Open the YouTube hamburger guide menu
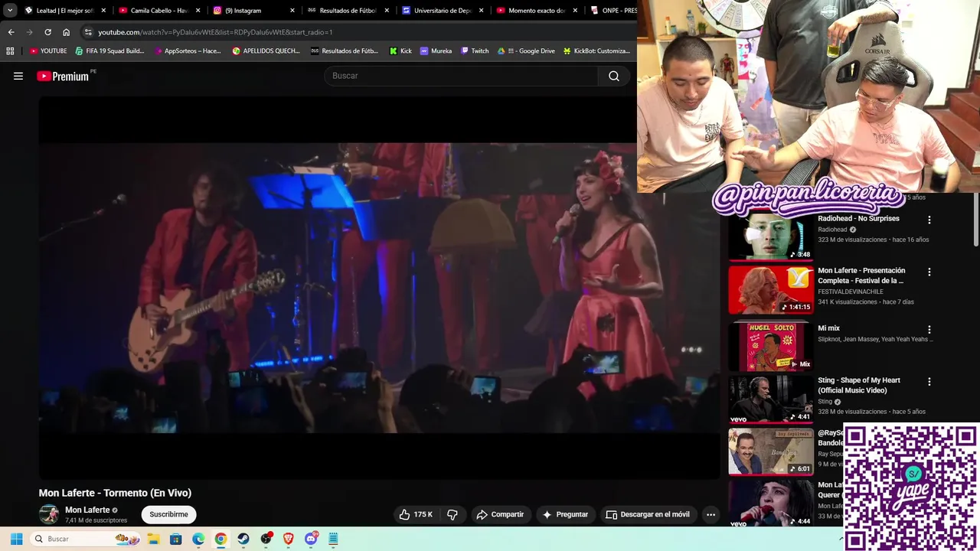Screen dimensions: 980x551 click(x=18, y=76)
